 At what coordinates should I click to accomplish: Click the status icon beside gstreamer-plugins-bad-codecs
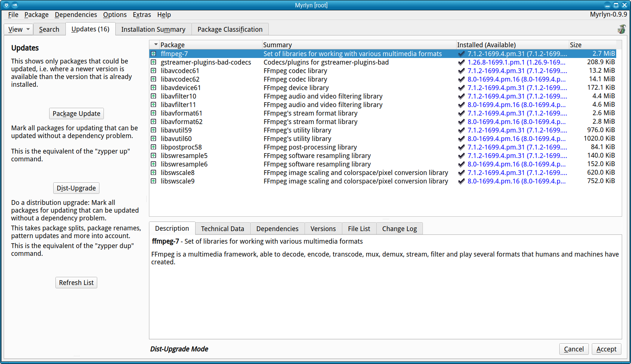pos(153,62)
